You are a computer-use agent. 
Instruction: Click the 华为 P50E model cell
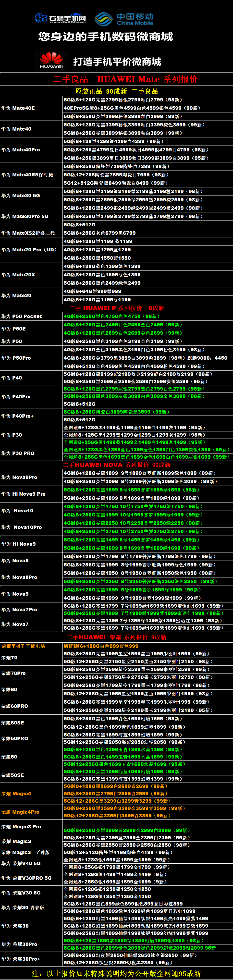click(32, 329)
